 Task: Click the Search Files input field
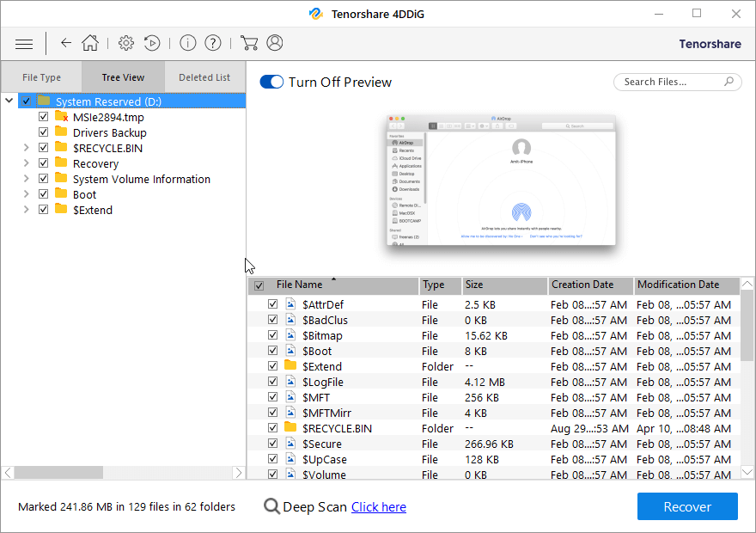[x=677, y=82]
